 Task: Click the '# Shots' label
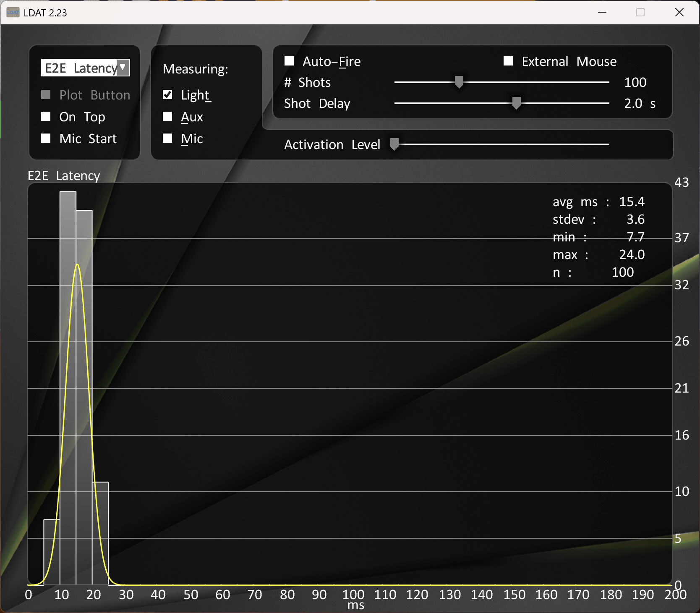click(307, 82)
